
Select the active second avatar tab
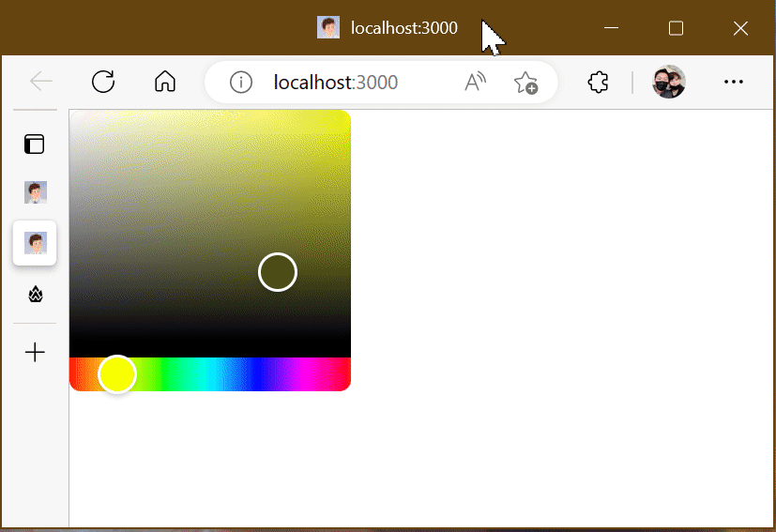[35, 243]
